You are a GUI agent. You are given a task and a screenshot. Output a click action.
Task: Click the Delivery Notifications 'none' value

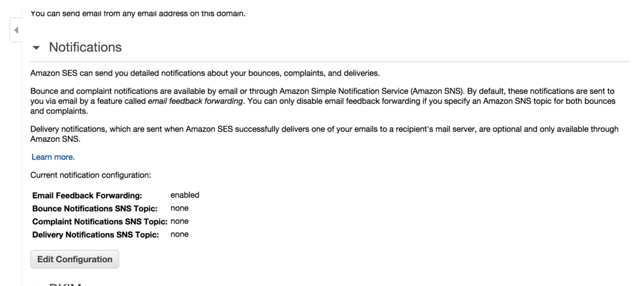tap(179, 235)
